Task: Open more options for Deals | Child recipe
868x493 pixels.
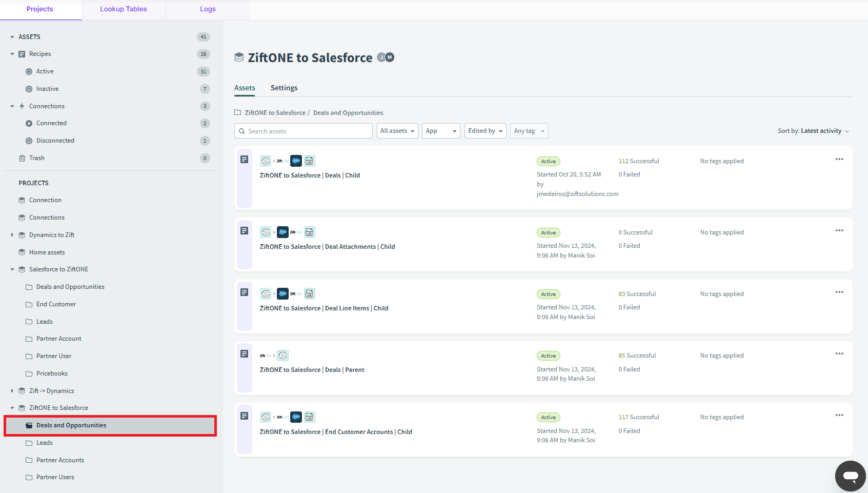Action: (839, 159)
